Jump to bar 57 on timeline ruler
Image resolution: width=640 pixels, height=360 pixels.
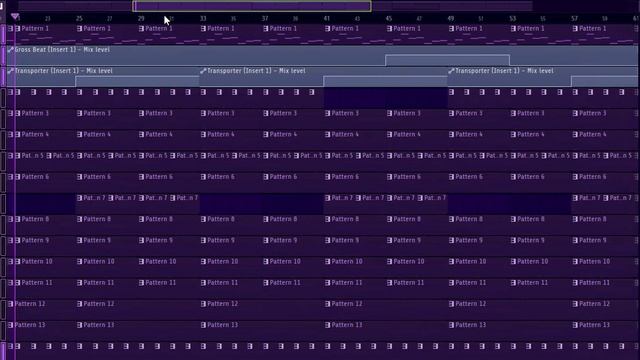[x=575, y=19]
